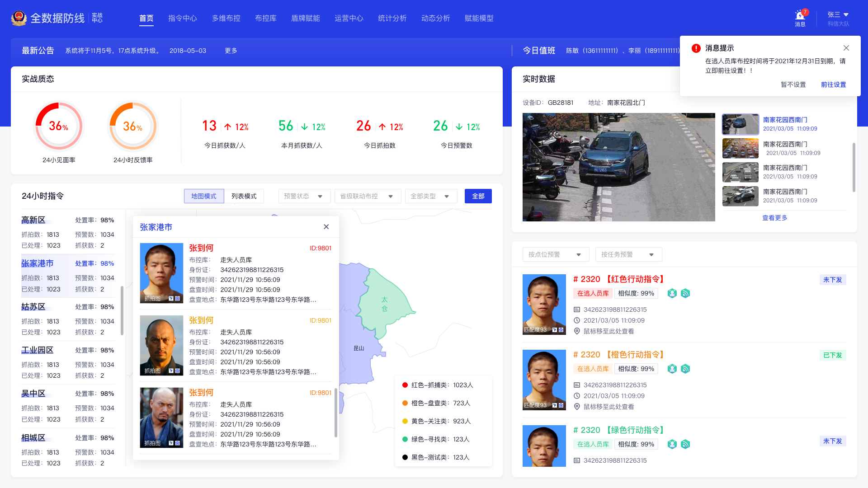The image size is (868, 488).
Task: Open the 按任务预警 dropdown
Action: [x=628, y=254]
